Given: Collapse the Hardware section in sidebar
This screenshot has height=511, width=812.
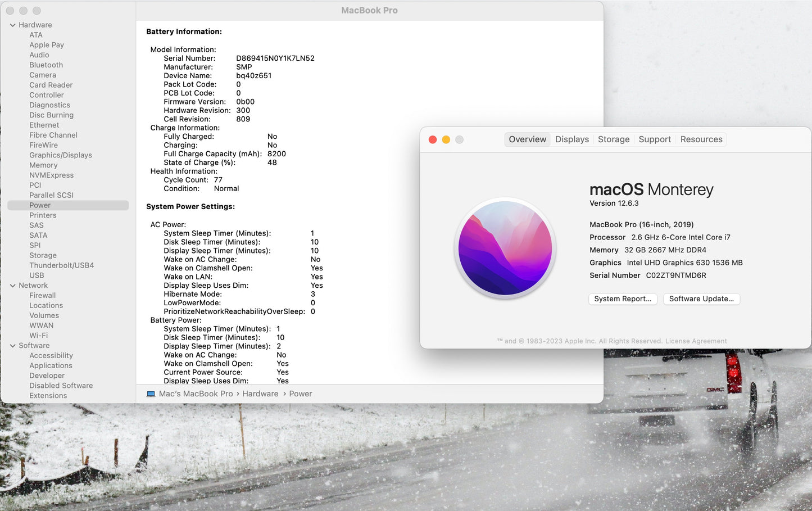Looking at the screenshot, I should [x=12, y=25].
